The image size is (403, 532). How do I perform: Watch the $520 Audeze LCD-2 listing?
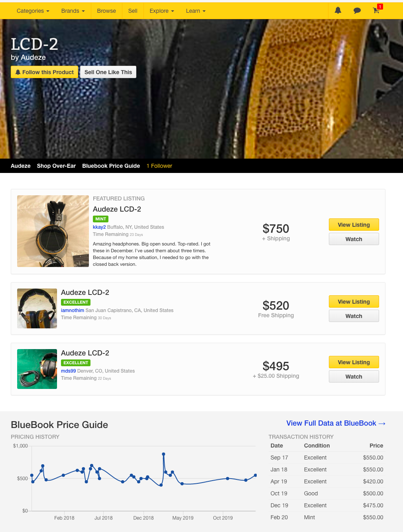click(x=354, y=316)
